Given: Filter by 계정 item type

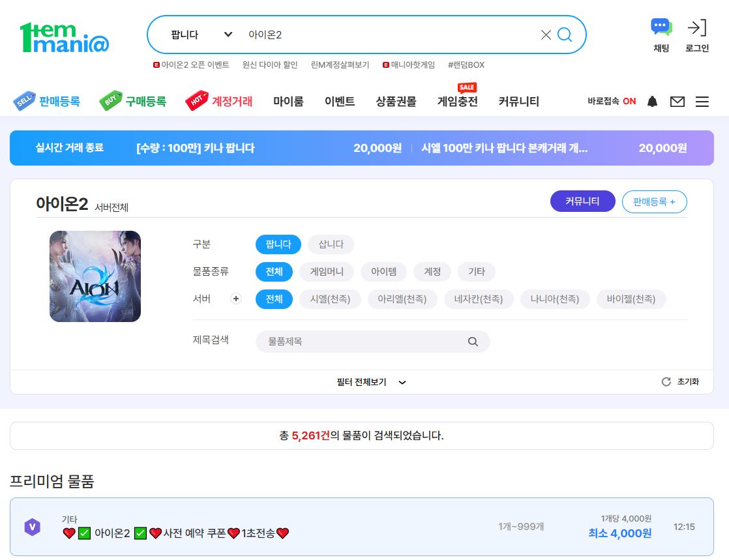Looking at the screenshot, I should pos(432,271).
